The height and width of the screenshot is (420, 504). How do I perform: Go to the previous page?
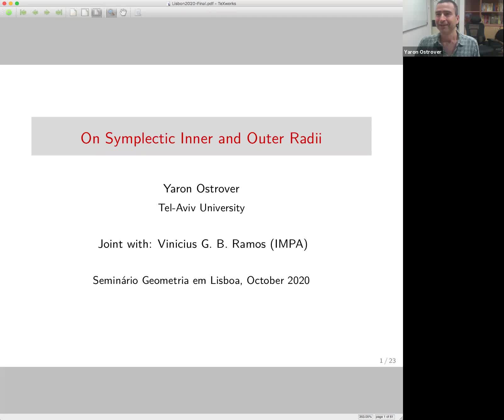pyautogui.click(x=35, y=13)
